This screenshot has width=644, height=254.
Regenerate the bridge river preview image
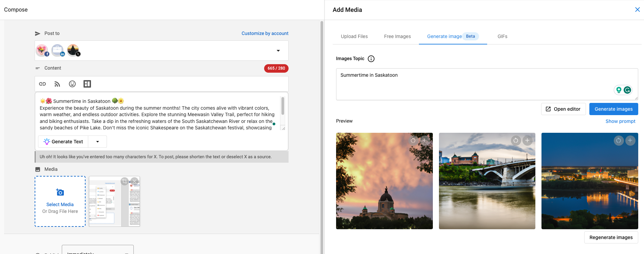pos(516,141)
